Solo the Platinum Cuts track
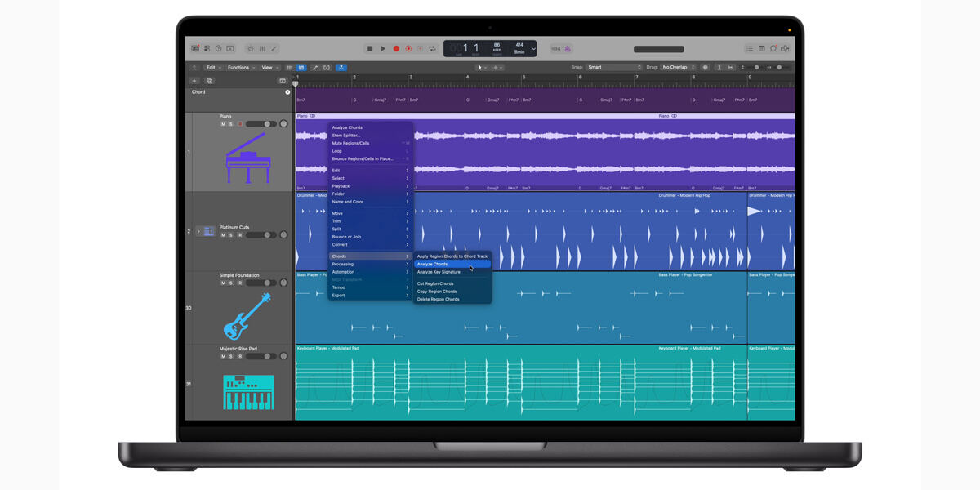Viewport: 980px width, 490px height. coord(231,235)
